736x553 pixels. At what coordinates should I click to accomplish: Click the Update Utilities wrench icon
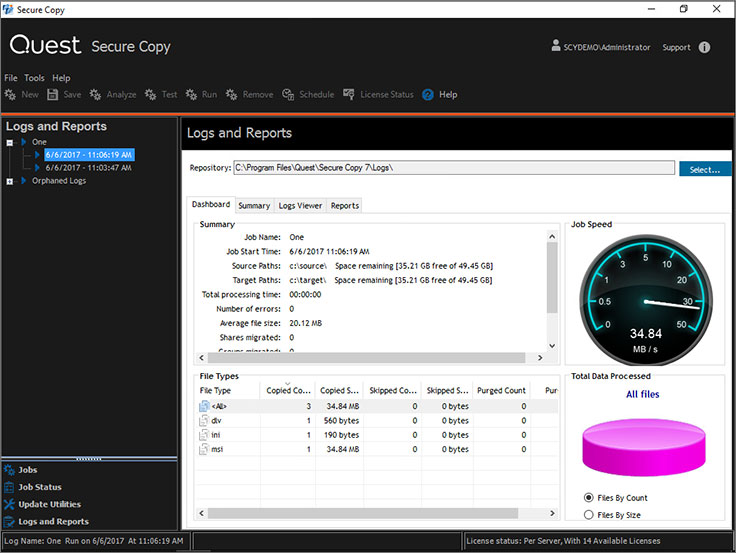9,504
